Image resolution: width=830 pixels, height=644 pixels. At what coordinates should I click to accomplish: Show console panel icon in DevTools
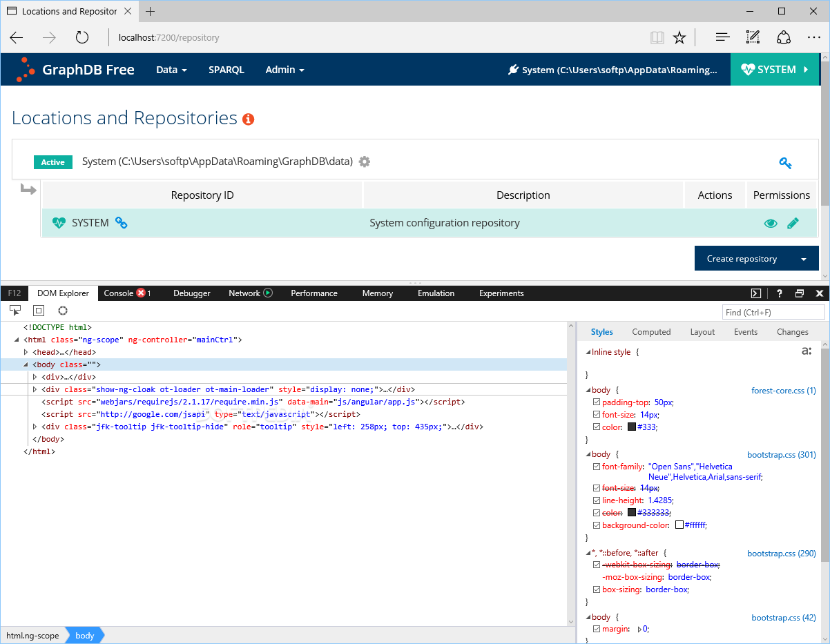[756, 293]
